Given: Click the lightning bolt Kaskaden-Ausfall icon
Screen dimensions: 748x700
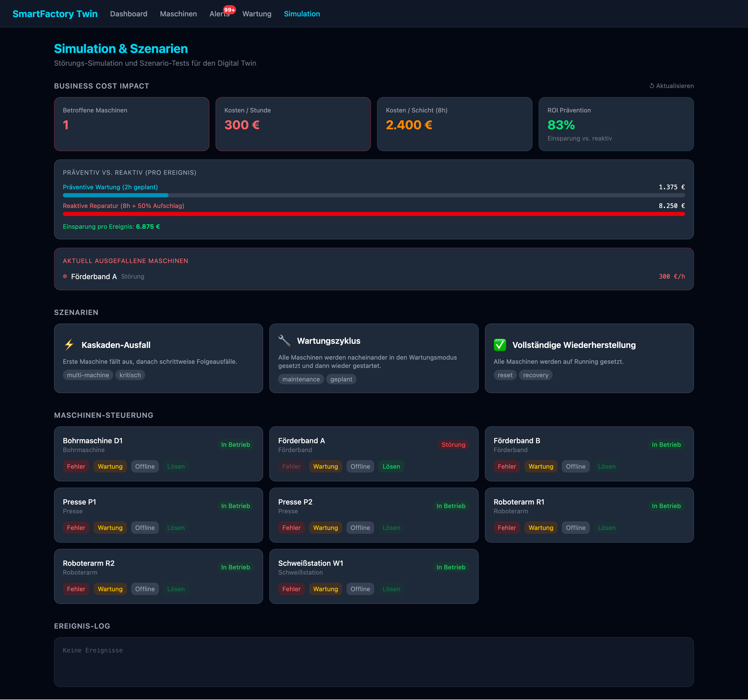Looking at the screenshot, I should click(x=69, y=345).
